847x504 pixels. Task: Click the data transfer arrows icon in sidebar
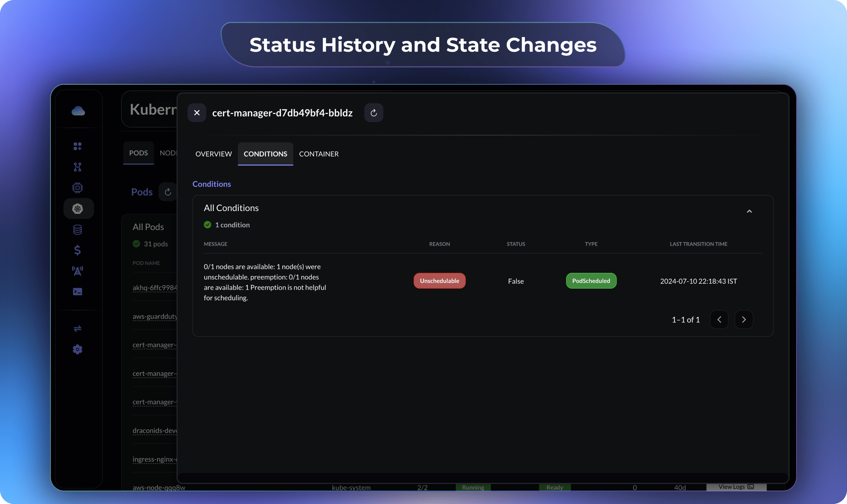point(78,329)
